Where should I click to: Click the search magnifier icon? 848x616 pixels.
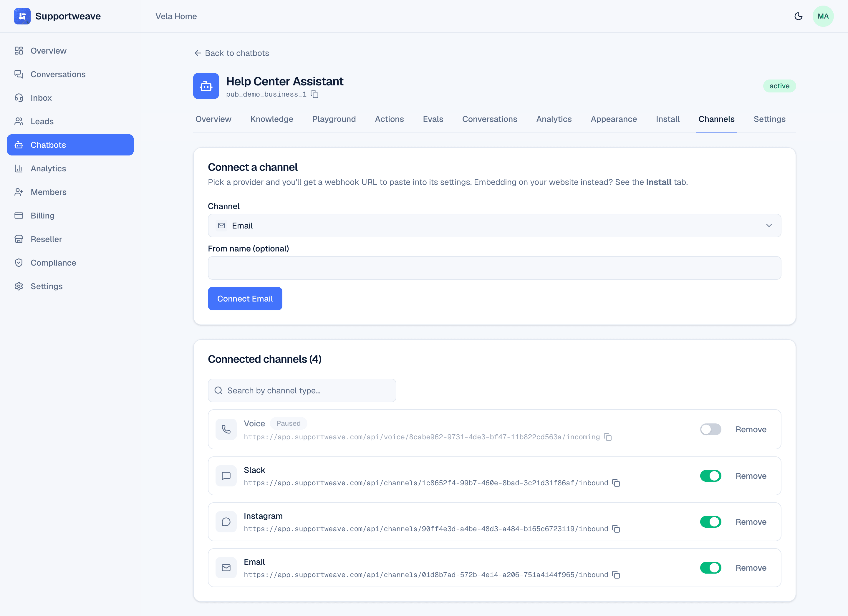(x=218, y=390)
